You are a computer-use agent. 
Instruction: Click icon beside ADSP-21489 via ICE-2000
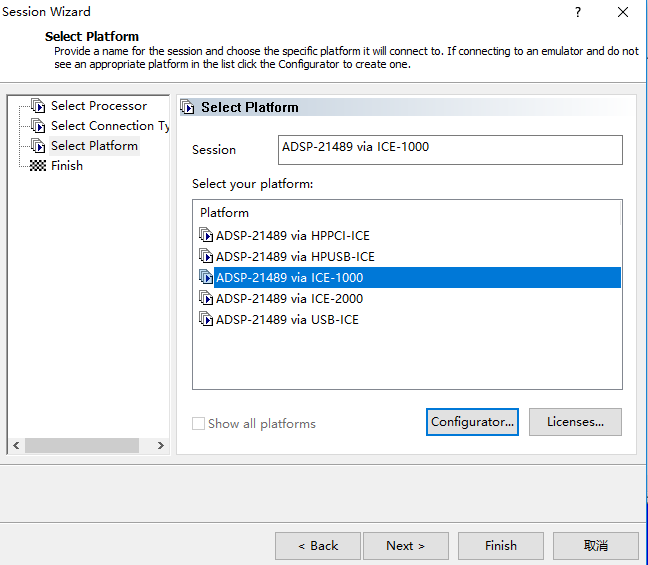tap(206, 298)
